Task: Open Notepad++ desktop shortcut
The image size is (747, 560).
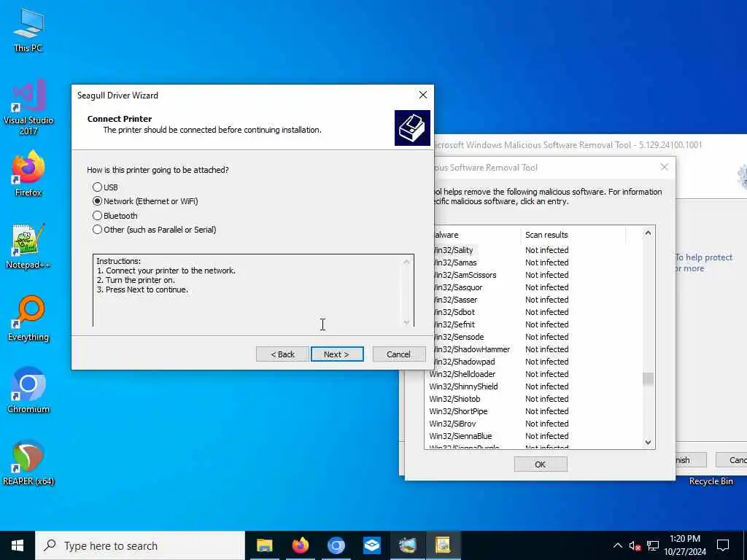Action: click(x=28, y=246)
